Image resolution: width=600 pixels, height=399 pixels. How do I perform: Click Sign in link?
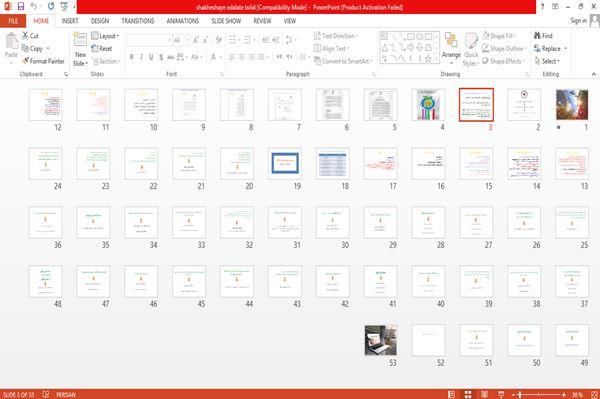(578, 21)
